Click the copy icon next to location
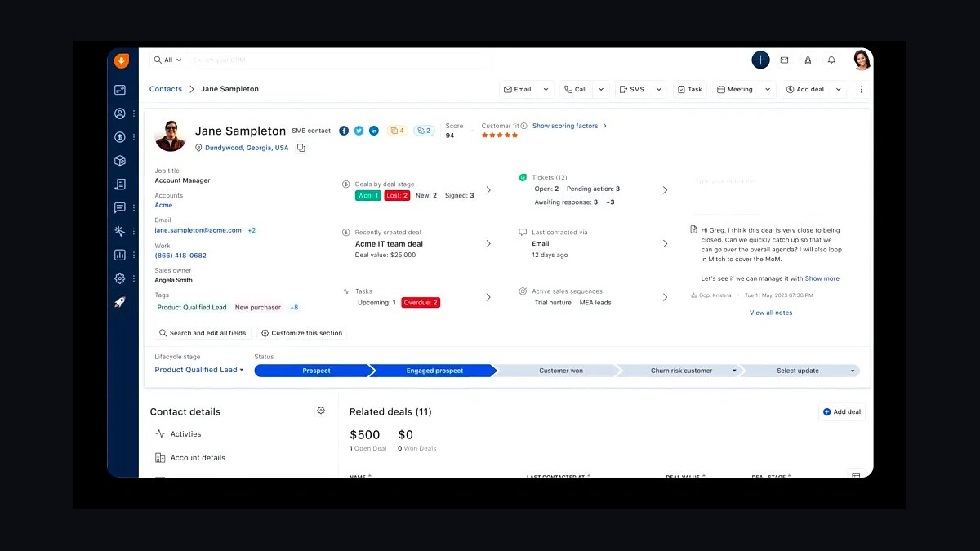Screen dimensions: 980x551 click(x=301, y=148)
